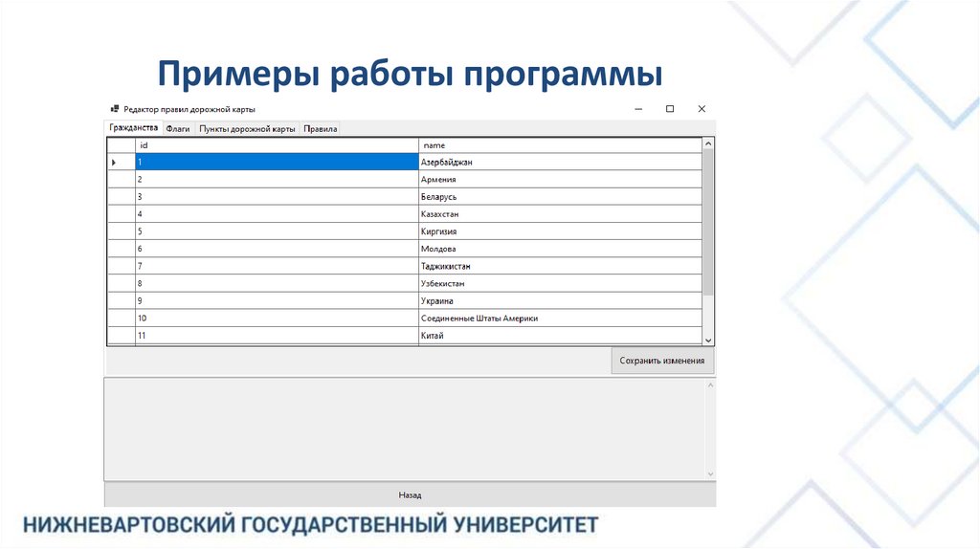Click the Назад button
The width and height of the screenshot is (980, 549).
410,494
